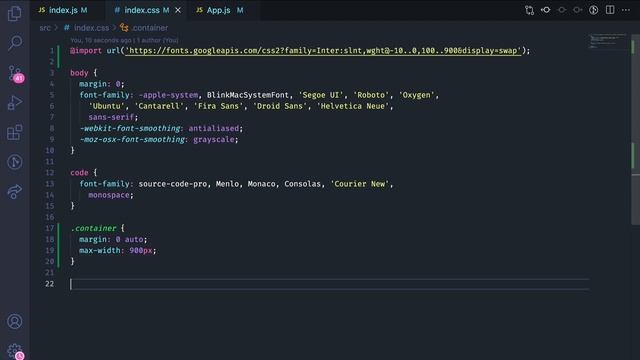Click the grayscale value on line 9
The height and width of the screenshot is (360, 640).
tap(213, 139)
